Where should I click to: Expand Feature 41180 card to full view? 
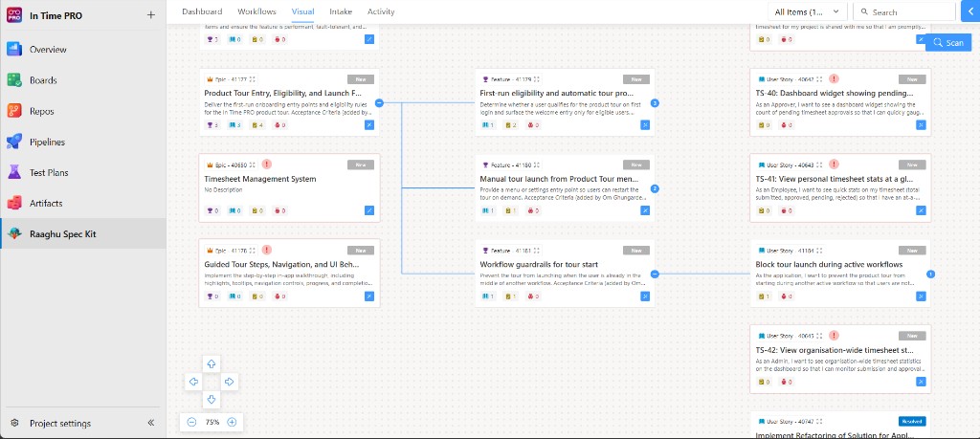point(537,165)
